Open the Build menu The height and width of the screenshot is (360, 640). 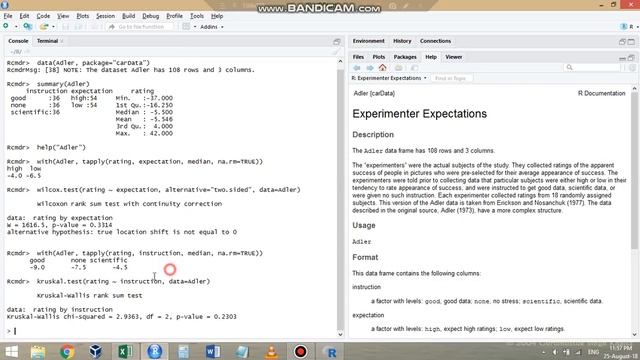(x=129, y=16)
